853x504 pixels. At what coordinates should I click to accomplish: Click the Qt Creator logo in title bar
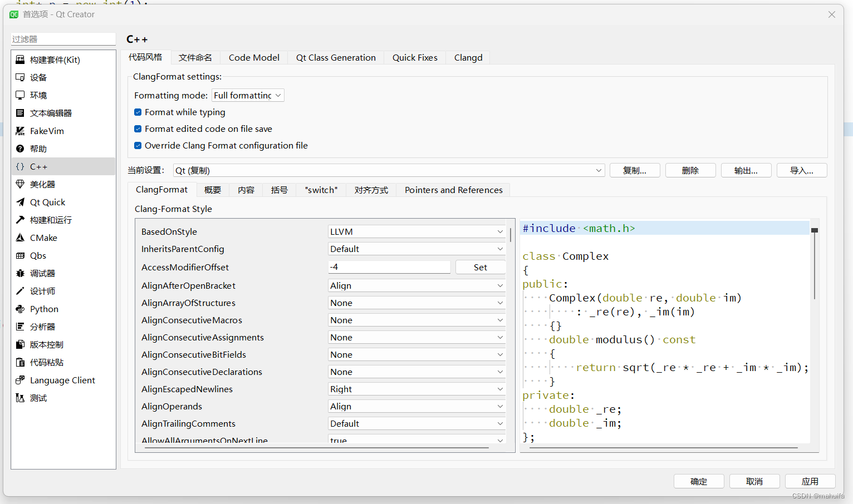pos(14,14)
